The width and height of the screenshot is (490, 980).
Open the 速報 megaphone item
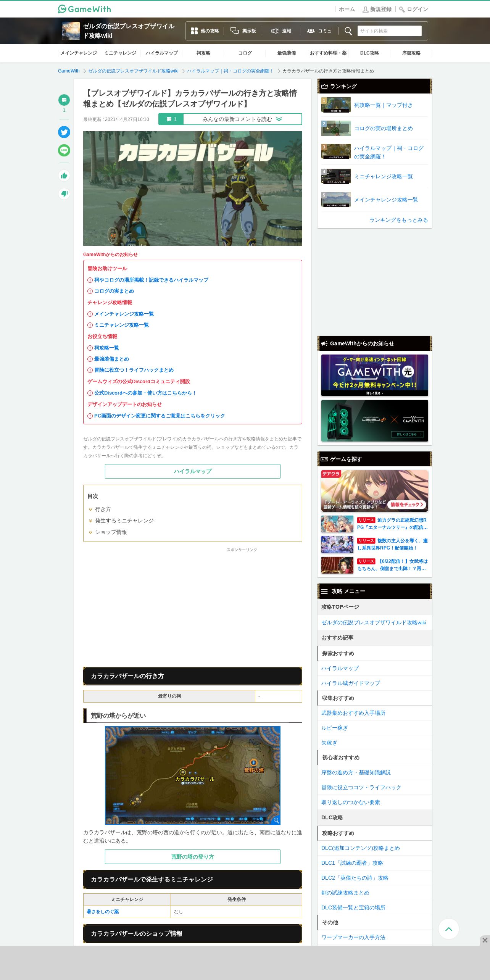coord(281,31)
